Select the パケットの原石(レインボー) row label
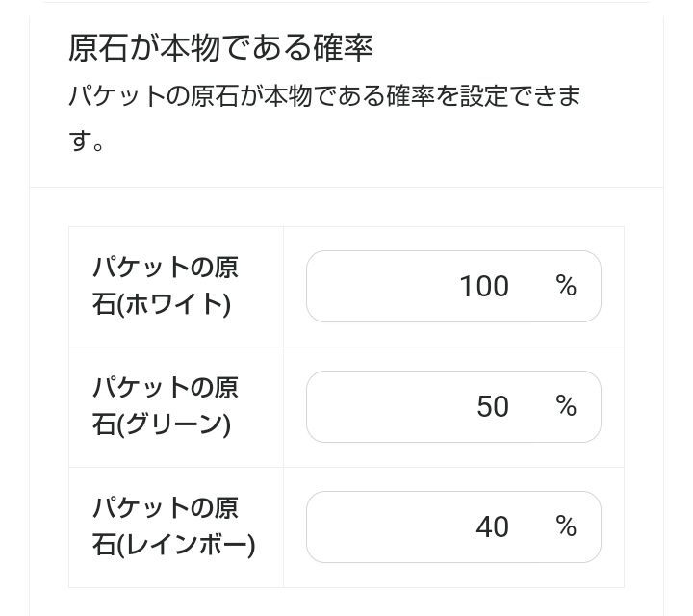This screenshot has height=616, width=693. [x=173, y=526]
